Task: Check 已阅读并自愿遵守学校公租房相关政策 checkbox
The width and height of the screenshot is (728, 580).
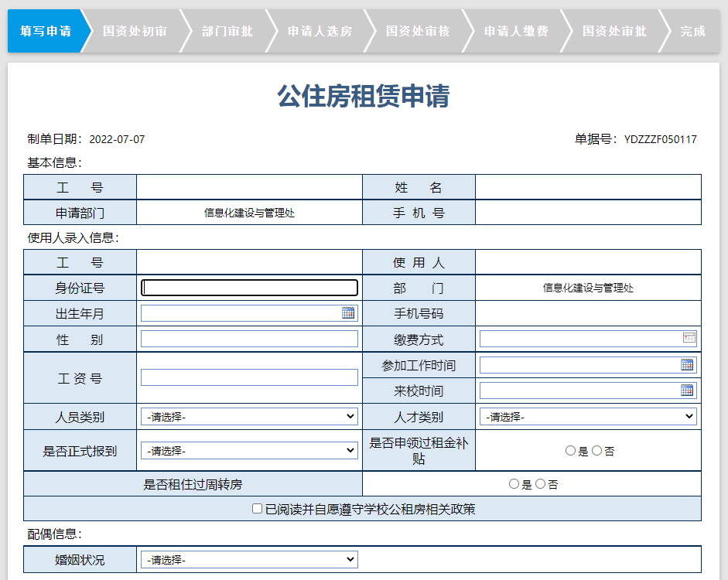Action: (258, 509)
